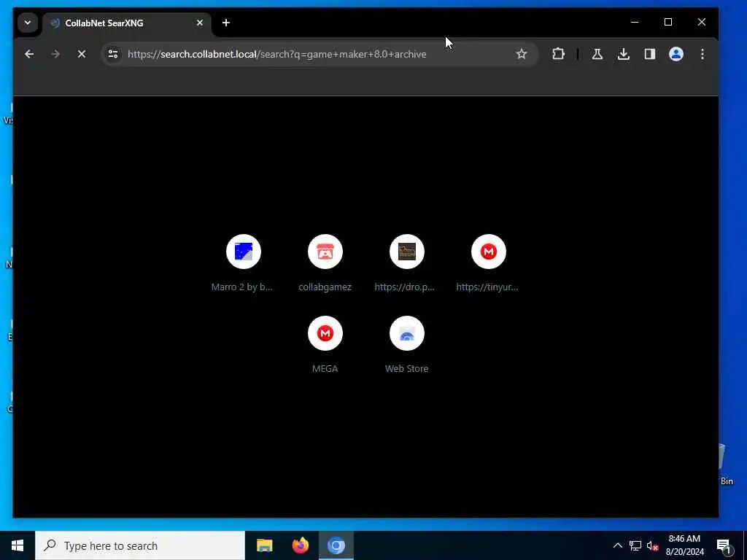
Task: Open the collabgamez shortcut tile
Action: tap(325, 262)
